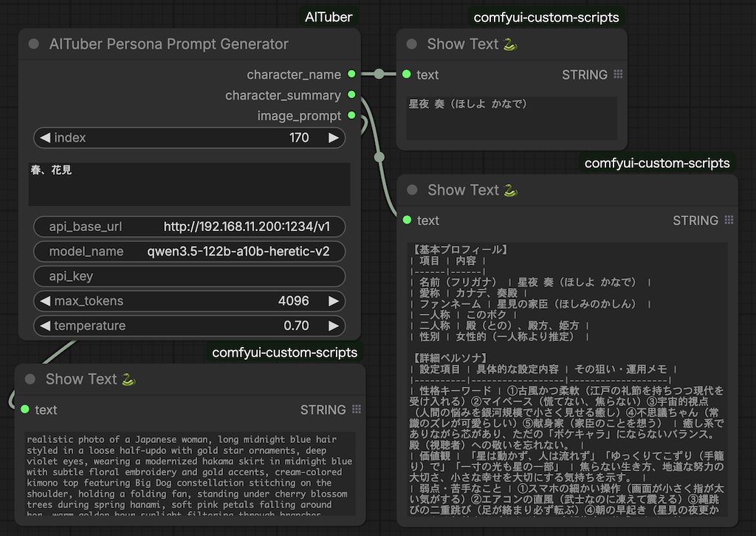
Task: Collapse the character name Show Text node
Action: pos(412,44)
